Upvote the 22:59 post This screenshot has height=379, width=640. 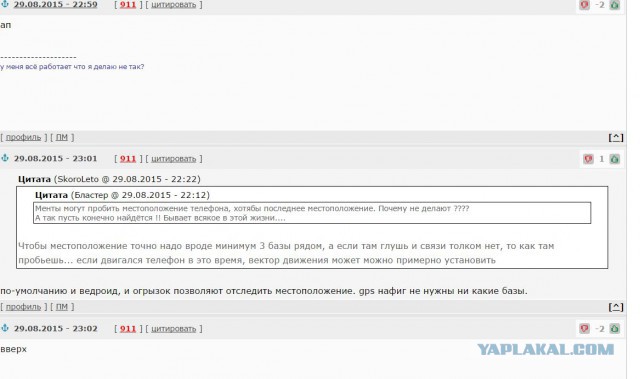615,4
